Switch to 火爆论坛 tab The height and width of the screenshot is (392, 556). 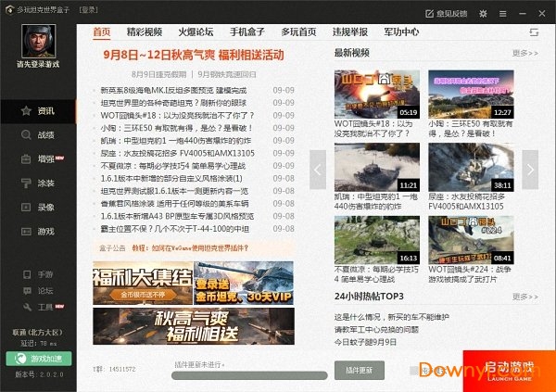click(x=196, y=32)
